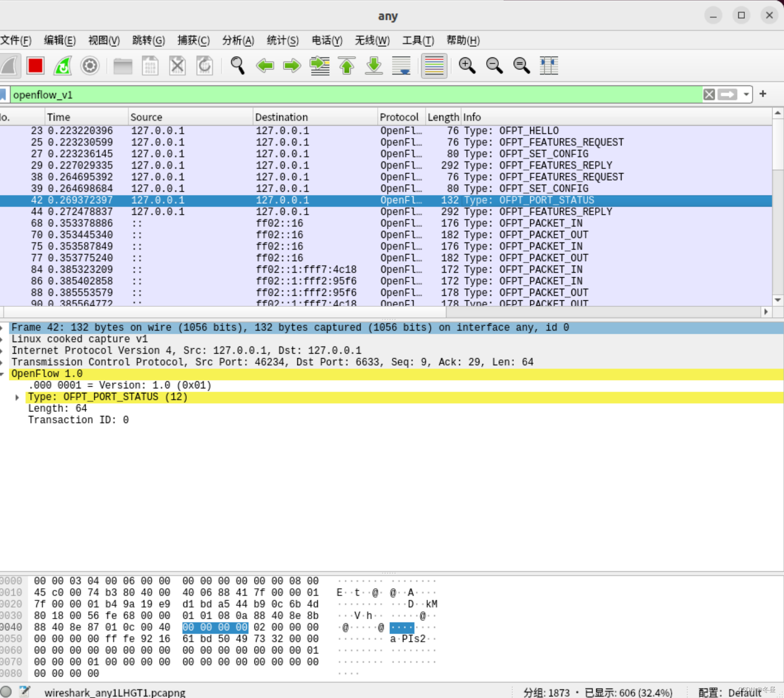Add a filter button with the plus icon
The image size is (784, 698).
[763, 94]
